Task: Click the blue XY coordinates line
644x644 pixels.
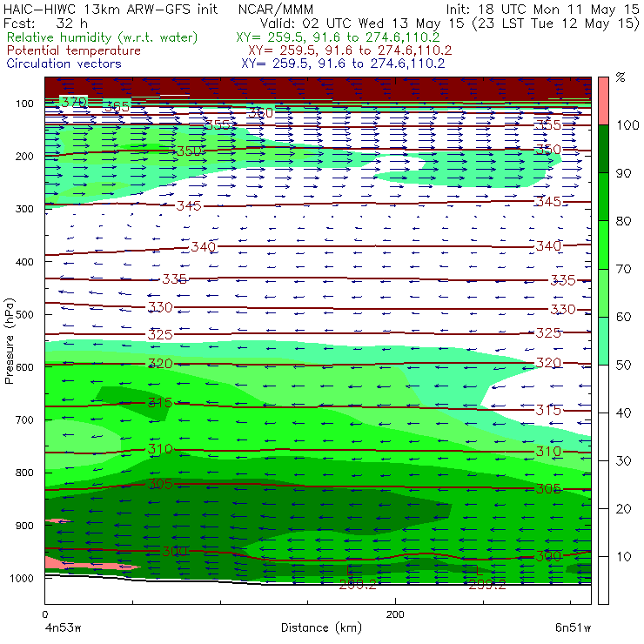Action: pos(344,64)
